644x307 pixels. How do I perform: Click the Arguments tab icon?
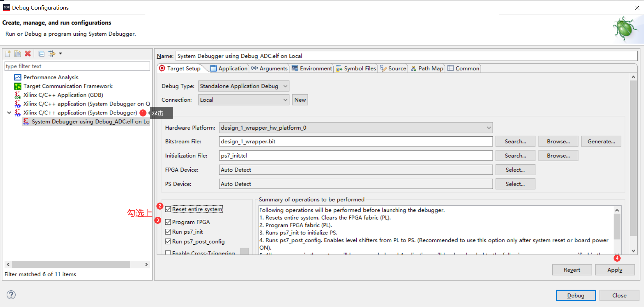(x=255, y=68)
